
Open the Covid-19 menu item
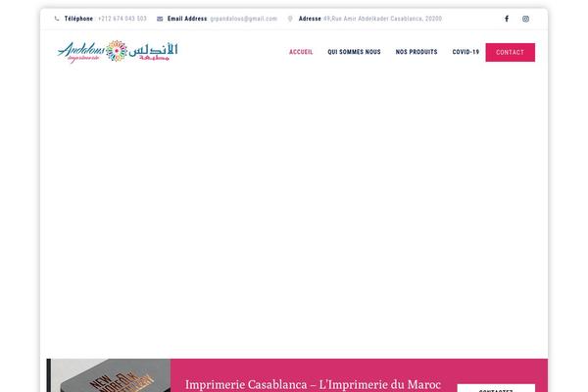465,52
